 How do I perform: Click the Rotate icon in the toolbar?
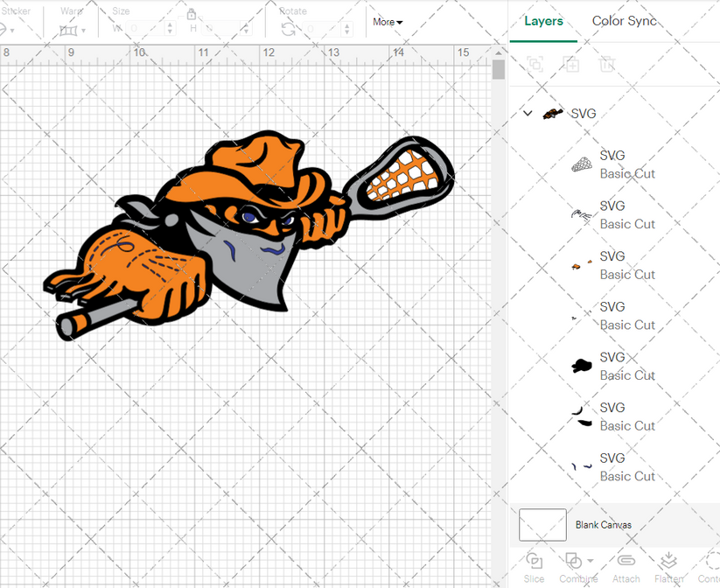coord(288,29)
